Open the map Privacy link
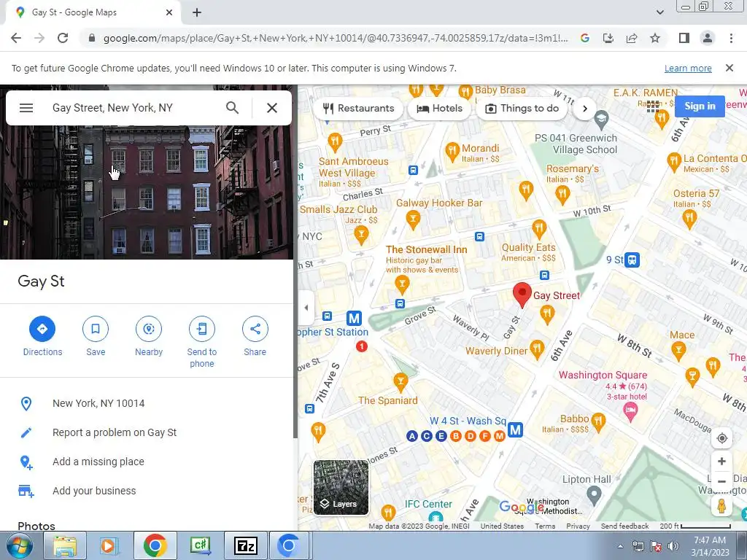747x560 pixels. pyautogui.click(x=578, y=526)
